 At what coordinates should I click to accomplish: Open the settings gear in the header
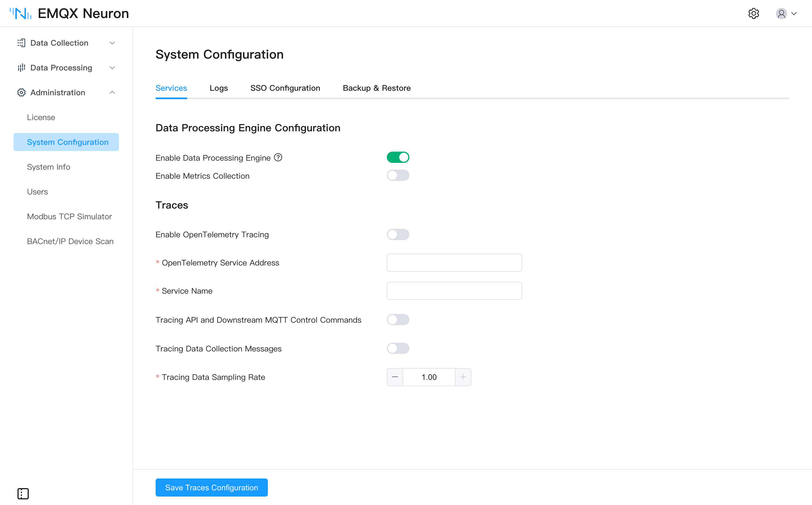point(754,13)
